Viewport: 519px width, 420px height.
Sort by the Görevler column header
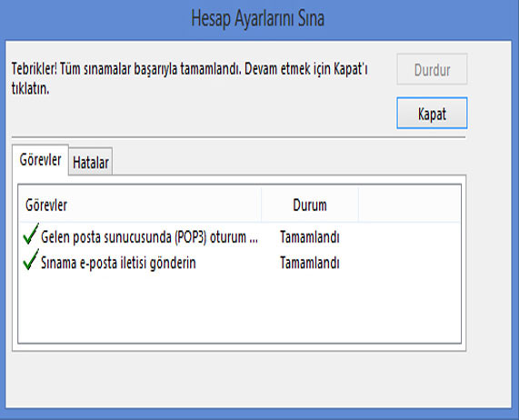[140, 205]
